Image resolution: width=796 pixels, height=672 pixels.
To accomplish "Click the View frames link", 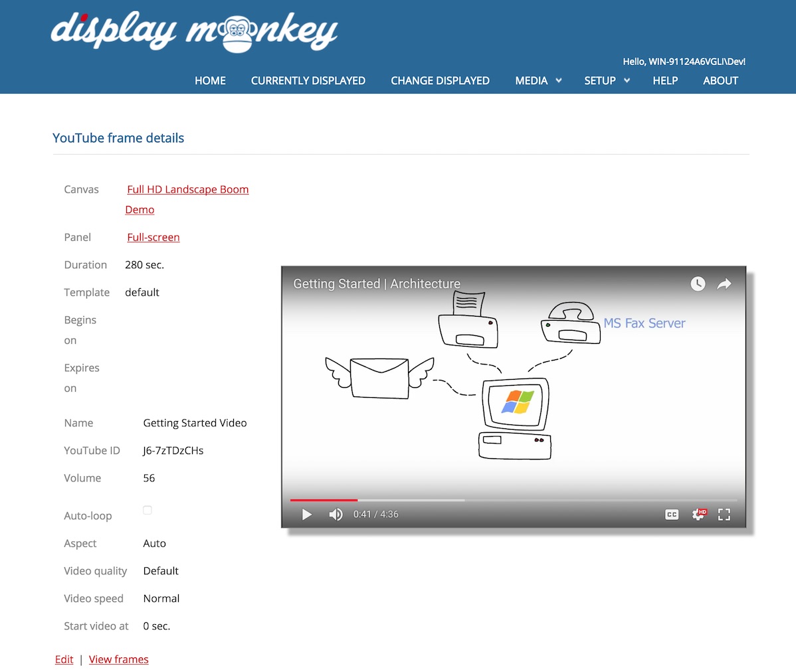I will pos(118,659).
